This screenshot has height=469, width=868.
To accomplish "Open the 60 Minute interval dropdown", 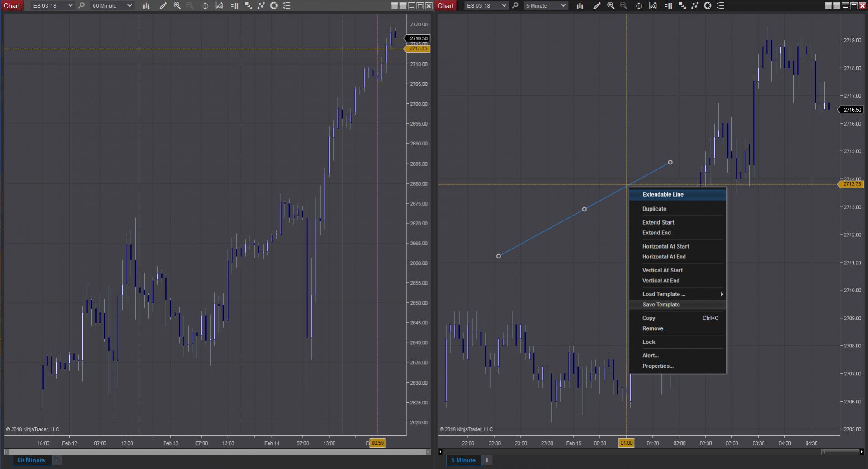I will 112,6.
